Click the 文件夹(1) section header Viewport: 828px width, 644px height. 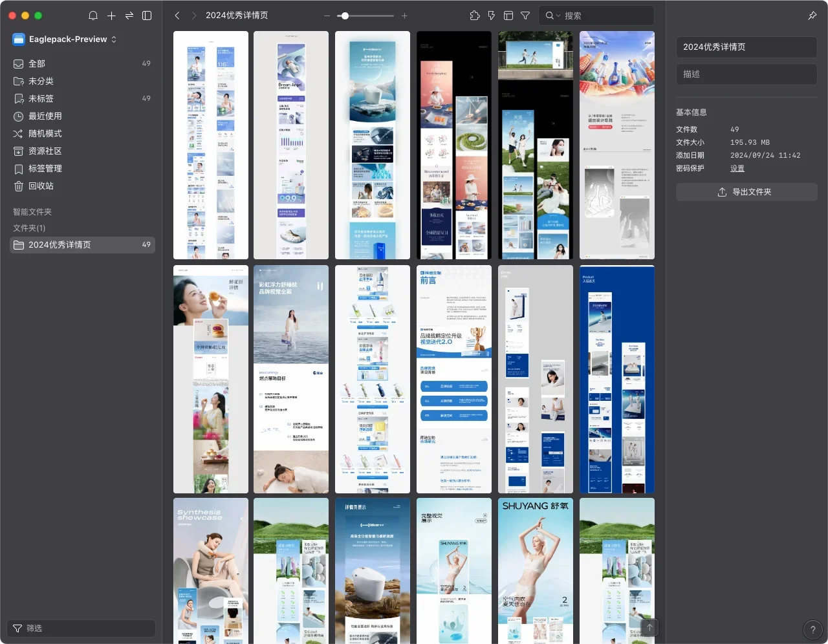coord(29,228)
